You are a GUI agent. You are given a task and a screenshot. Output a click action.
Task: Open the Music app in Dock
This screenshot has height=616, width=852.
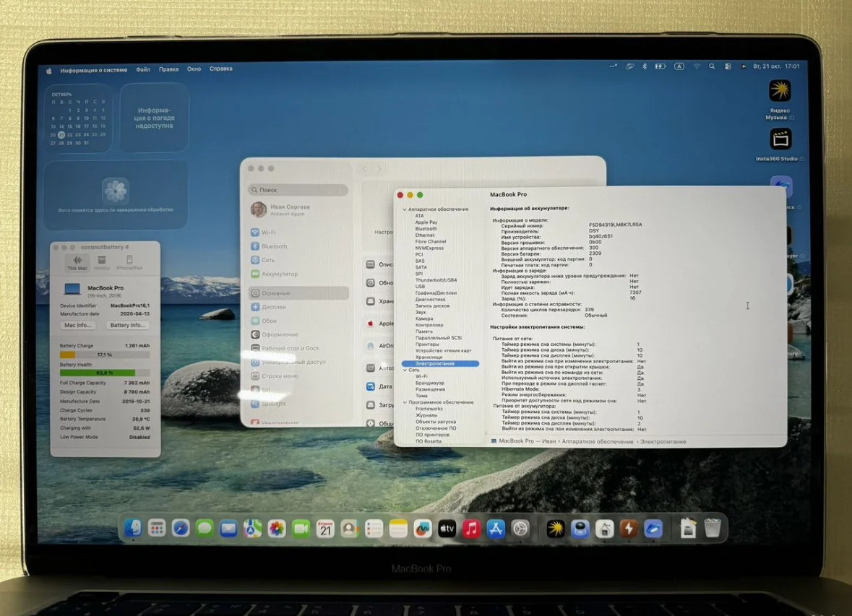[x=471, y=528]
